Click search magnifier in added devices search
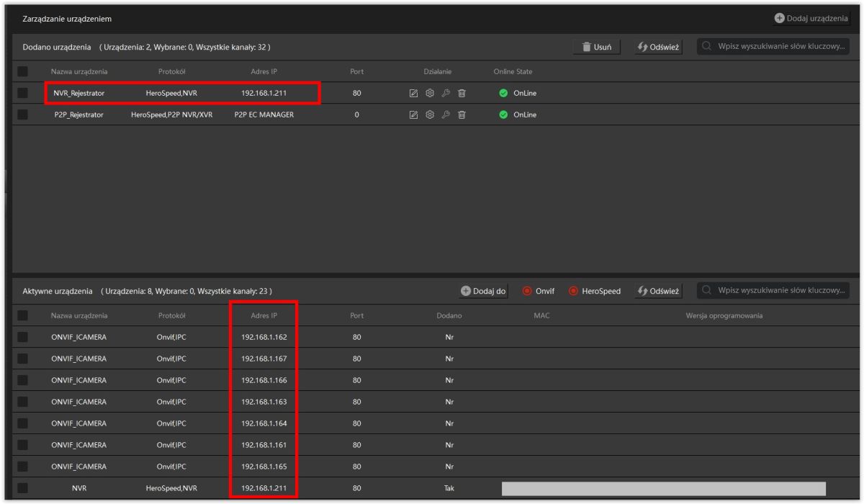Viewport: 864px width, 504px height. pos(707,47)
